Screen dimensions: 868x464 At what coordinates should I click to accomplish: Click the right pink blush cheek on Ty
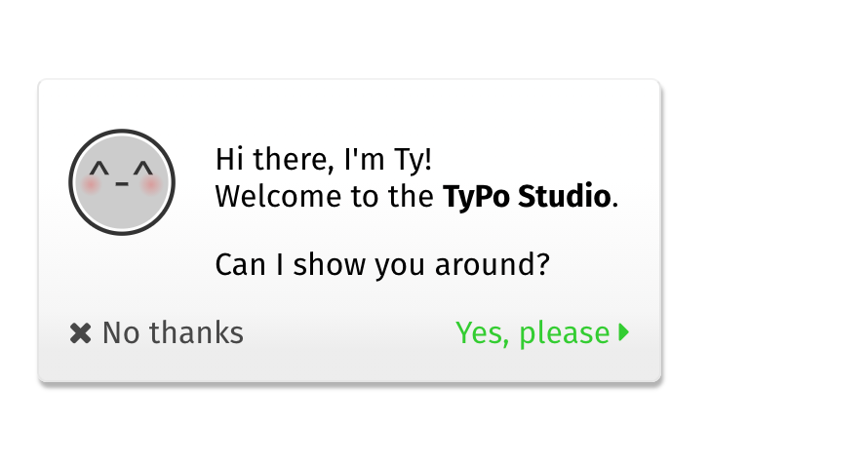[x=151, y=184]
